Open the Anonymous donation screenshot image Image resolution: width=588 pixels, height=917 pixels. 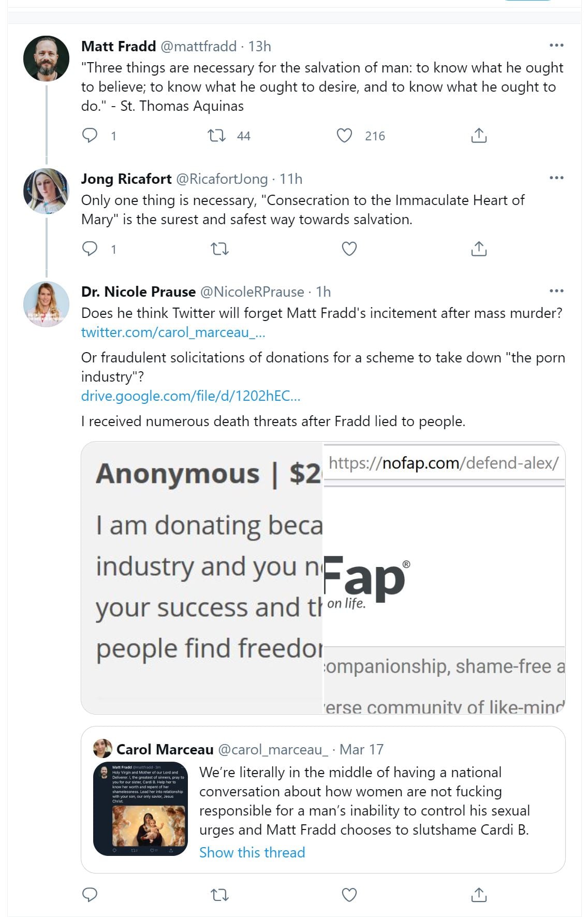[x=202, y=577]
